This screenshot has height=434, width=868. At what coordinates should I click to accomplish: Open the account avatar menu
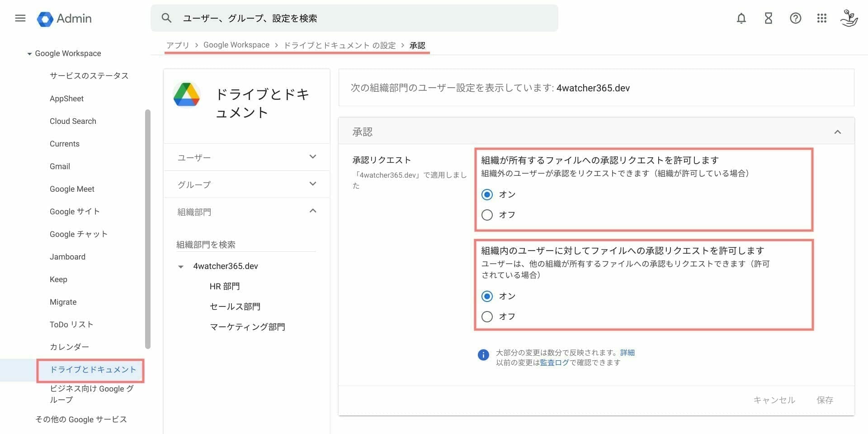point(849,18)
